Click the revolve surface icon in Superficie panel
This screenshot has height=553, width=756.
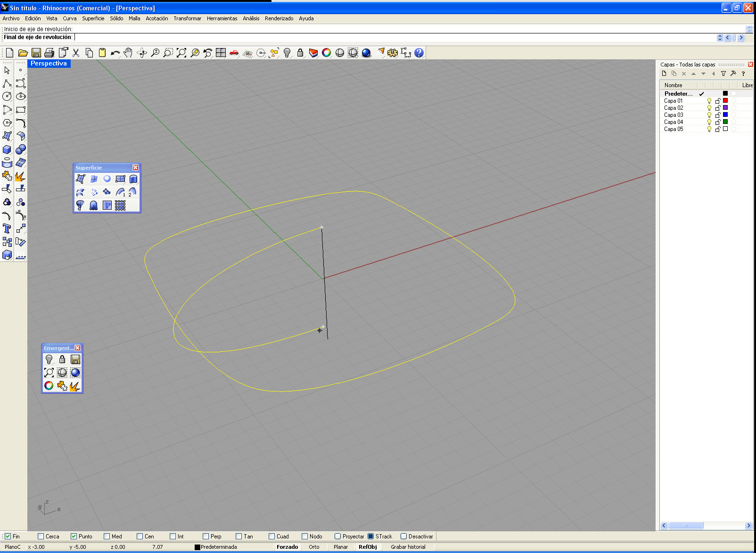(x=81, y=205)
